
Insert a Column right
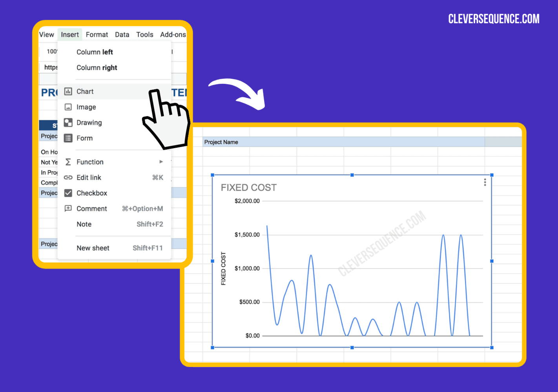pos(97,67)
